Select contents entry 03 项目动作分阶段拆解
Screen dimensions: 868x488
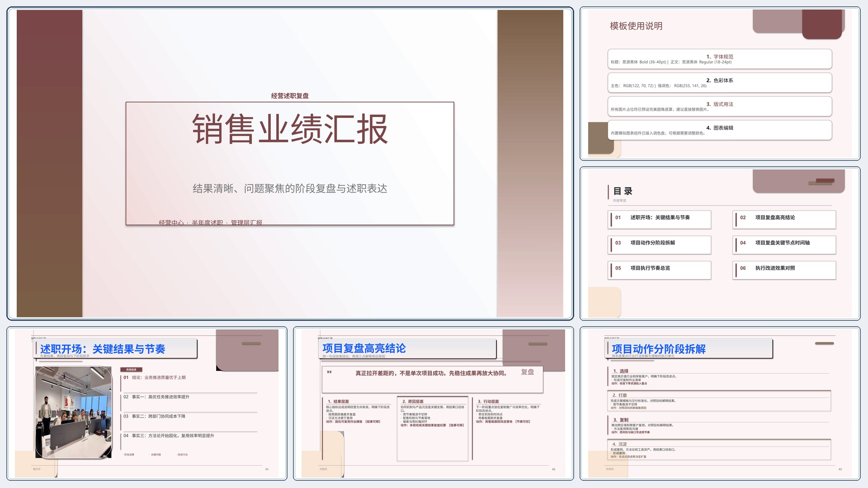tap(660, 245)
